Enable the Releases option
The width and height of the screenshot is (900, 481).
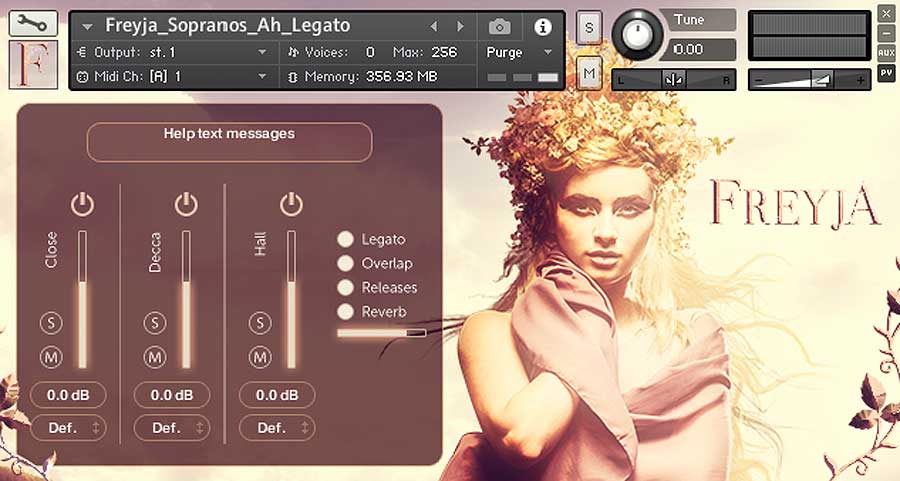click(345, 287)
